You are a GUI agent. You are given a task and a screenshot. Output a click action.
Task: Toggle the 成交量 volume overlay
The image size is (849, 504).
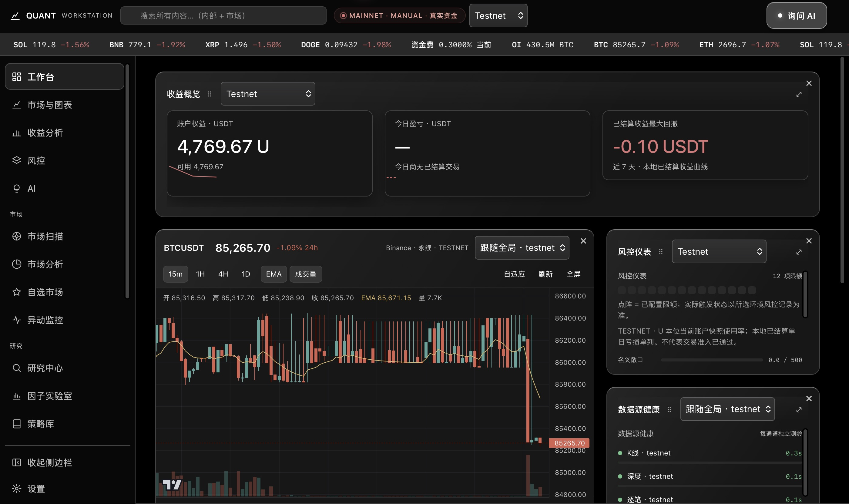(306, 274)
